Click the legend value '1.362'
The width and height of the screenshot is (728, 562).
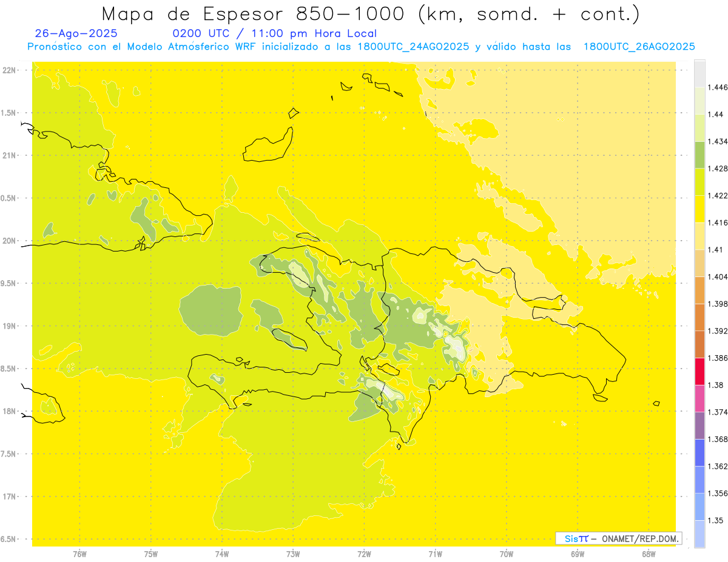pos(719,466)
